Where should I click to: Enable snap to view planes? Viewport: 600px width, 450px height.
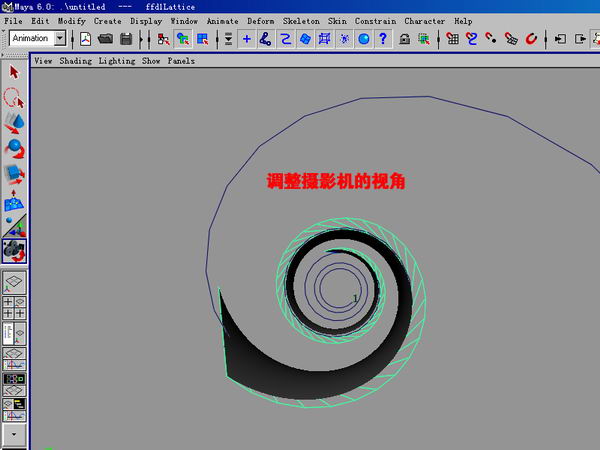tap(511, 39)
